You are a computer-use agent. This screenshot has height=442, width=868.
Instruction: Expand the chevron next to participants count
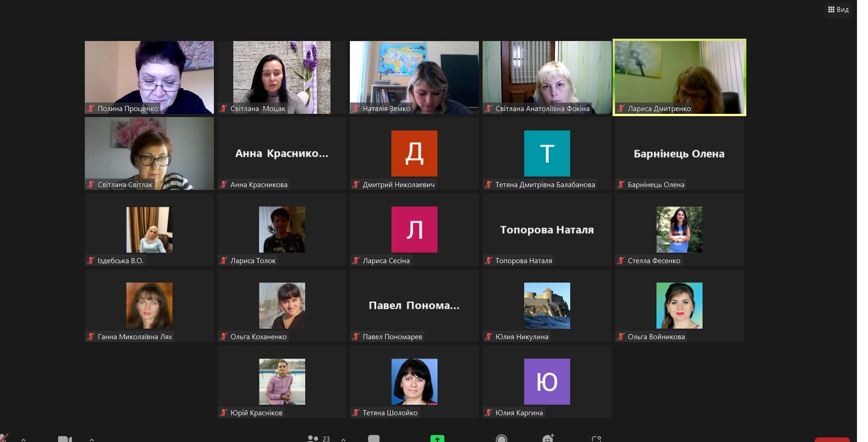[x=344, y=439]
